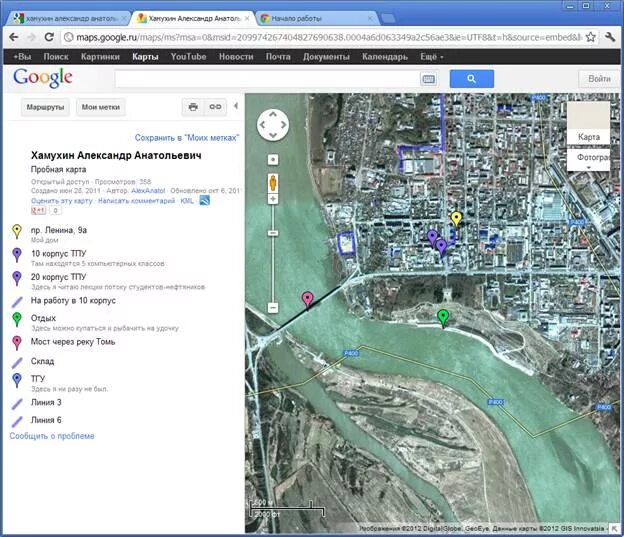
Task: Open Календарь in the Google bar
Action: (384, 57)
